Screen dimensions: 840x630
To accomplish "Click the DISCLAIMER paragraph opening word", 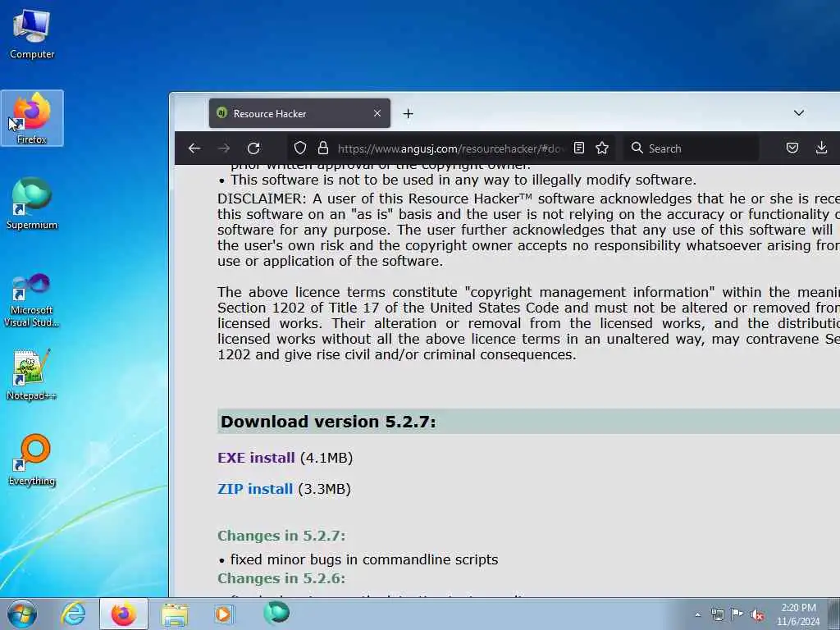I will point(262,199).
